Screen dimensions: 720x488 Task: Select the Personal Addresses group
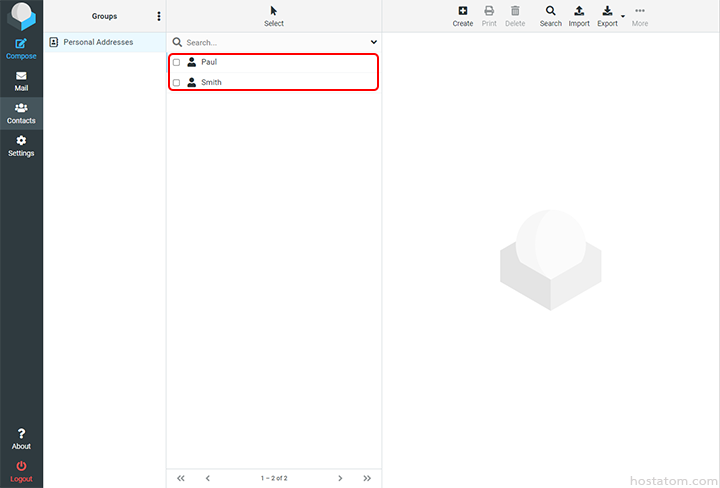98,42
